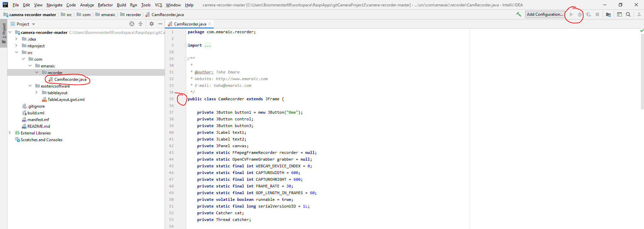Collapse the Javadoc comment fold at line 29

point(186,59)
